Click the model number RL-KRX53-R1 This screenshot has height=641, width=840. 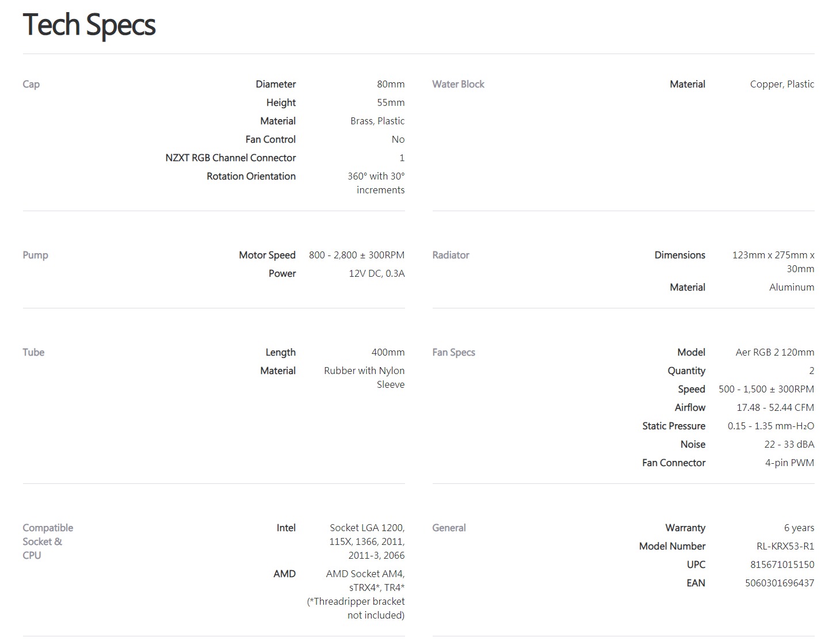pos(785,546)
